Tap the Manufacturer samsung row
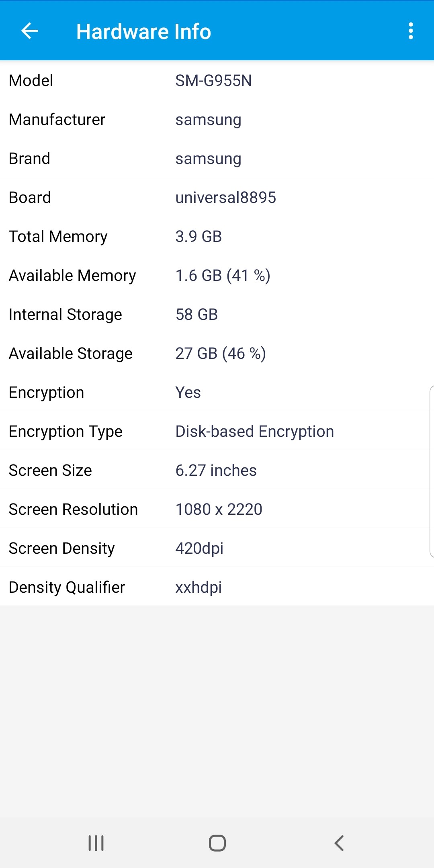The height and width of the screenshot is (868, 434). click(217, 119)
